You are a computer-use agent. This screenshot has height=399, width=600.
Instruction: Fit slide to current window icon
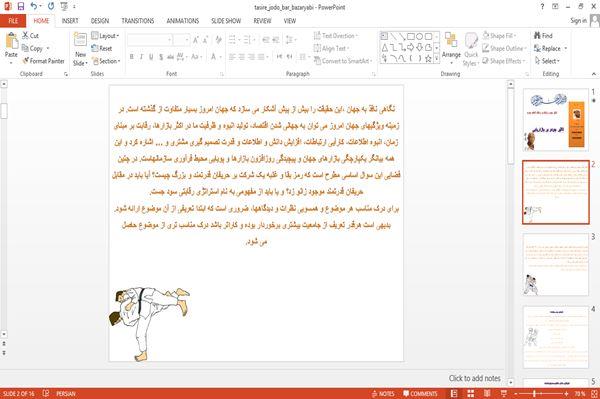pyautogui.click(x=594, y=394)
